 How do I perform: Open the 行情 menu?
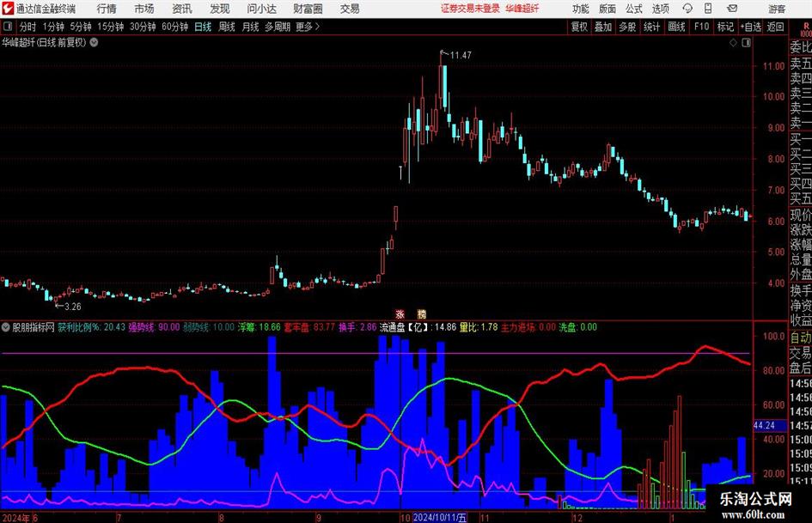pos(107,9)
